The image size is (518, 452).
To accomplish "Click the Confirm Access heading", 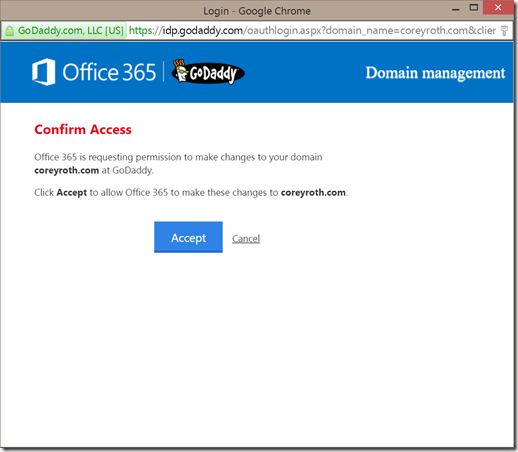I will pyautogui.click(x=83, y=129).
